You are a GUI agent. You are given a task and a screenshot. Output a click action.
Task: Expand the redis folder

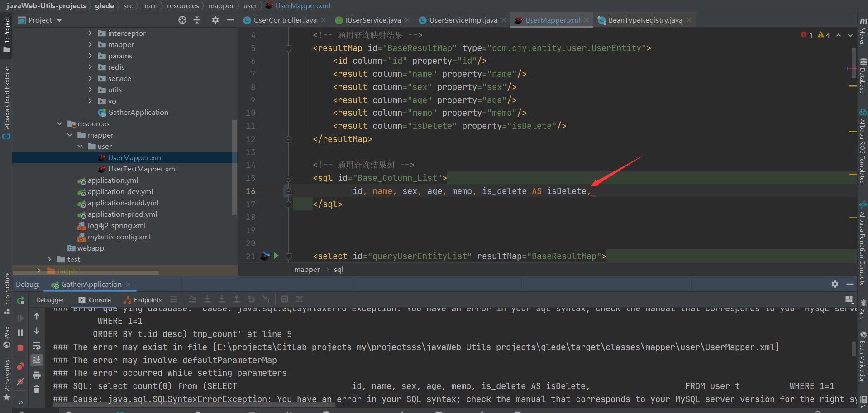click(90, 67)
